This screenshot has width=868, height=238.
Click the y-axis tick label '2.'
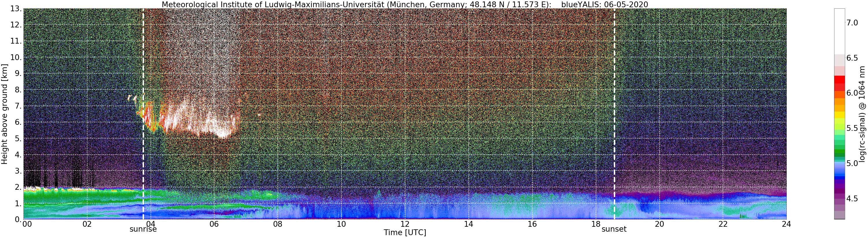[19, 187]
